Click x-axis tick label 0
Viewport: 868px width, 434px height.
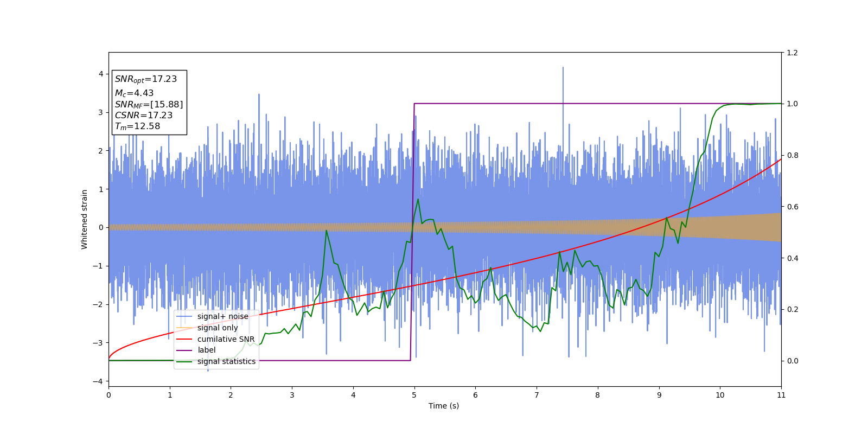click(x=108, y=395)
